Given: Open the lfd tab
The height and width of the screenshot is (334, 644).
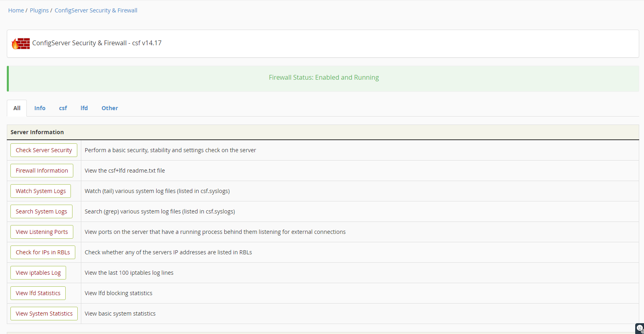Looking at the screenshot, I should click(x=84, y=108).
